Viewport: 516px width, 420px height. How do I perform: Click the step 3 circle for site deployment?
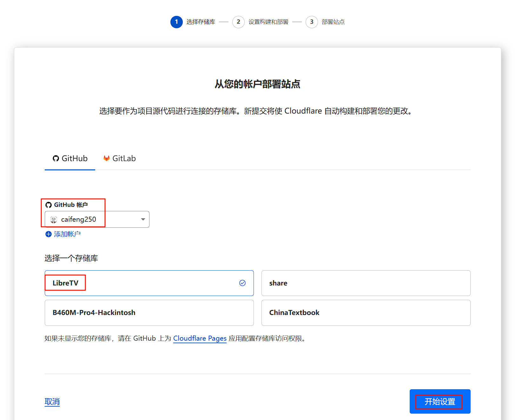pyautogui.click(x=312, y=22)
